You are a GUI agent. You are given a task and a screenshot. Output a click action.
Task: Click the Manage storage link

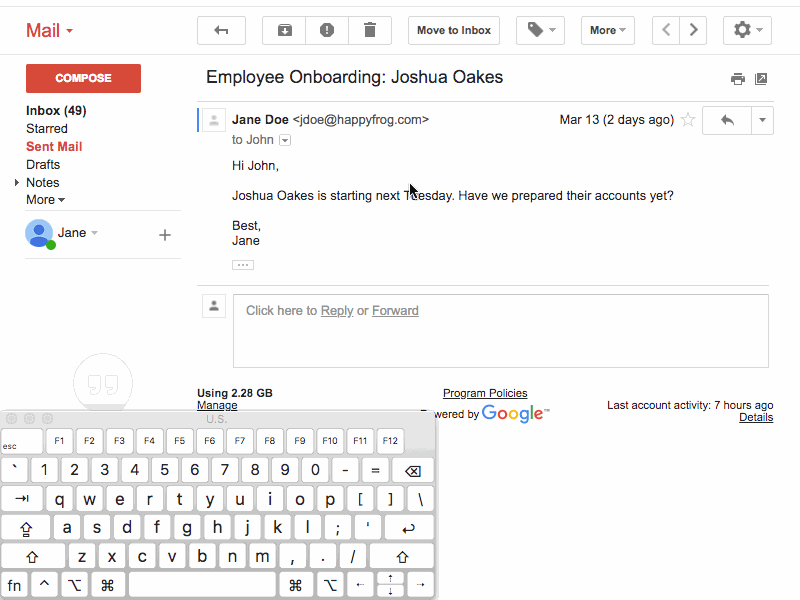tap(217, 405)
